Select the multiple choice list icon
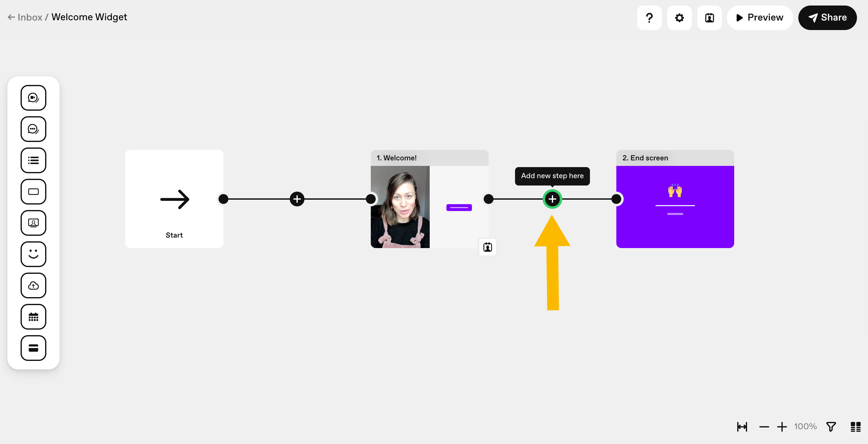 point(33,160)
